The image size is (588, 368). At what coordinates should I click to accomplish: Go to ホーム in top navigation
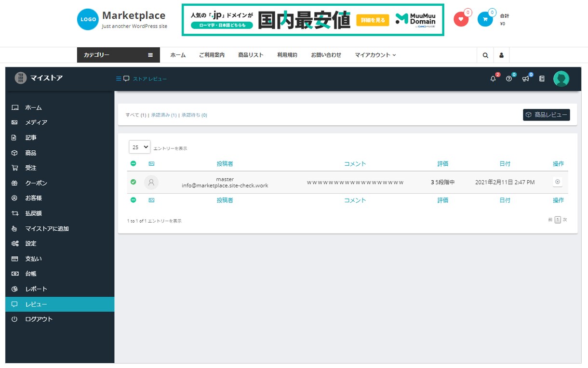click(x=178, y=55)
